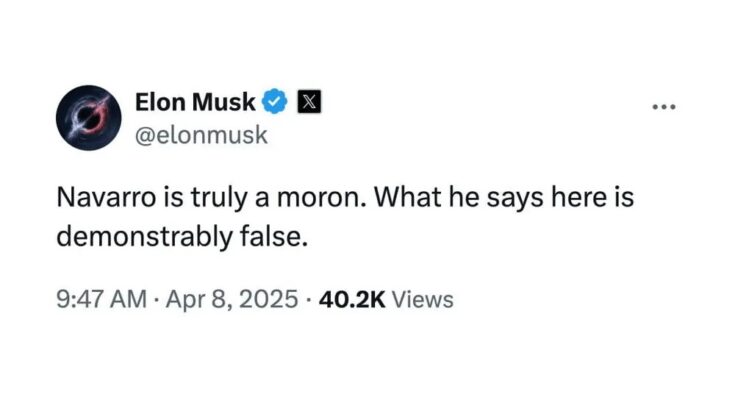The image size is (735, 400).
Task: Click the @elonmusk handle
Action: (x=201, y=135)
